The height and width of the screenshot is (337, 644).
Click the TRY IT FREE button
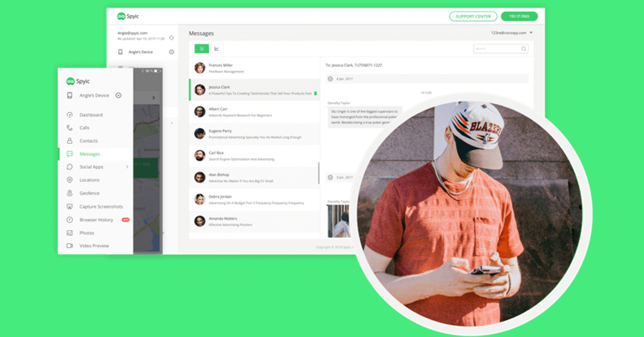(x=519, y=17)
